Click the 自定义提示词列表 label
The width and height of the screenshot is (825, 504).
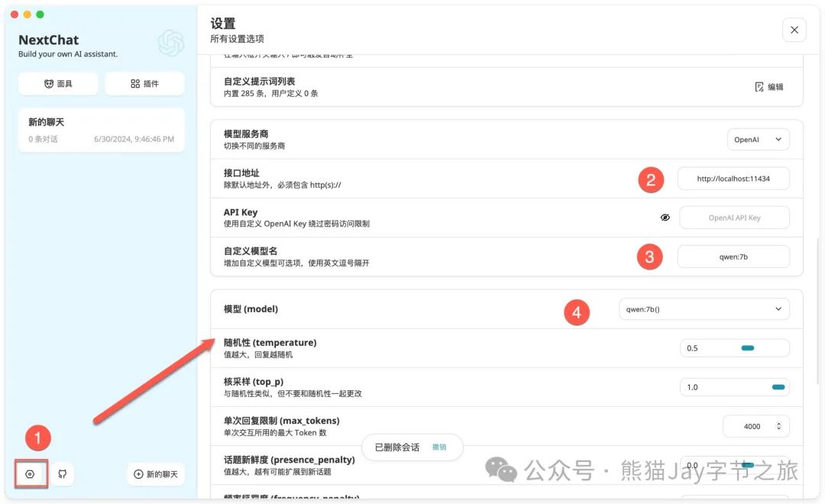tap(260, 82)
